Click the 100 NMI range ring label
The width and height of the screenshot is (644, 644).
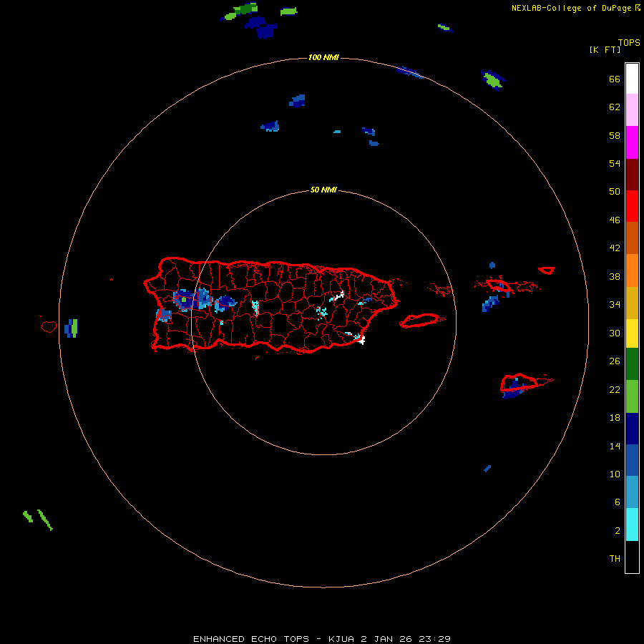pyautogui.click(x=323, y=57)
